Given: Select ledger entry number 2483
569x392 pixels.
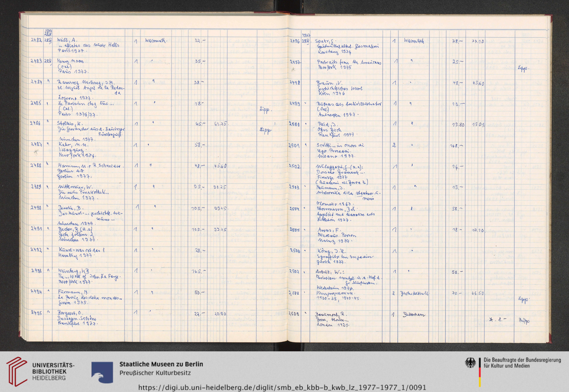Looking at the screenshot, I should click(36, 61).
